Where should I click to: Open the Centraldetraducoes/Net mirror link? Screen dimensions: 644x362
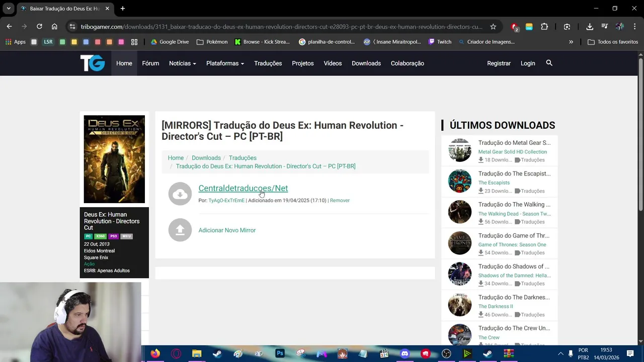(243, 188)
